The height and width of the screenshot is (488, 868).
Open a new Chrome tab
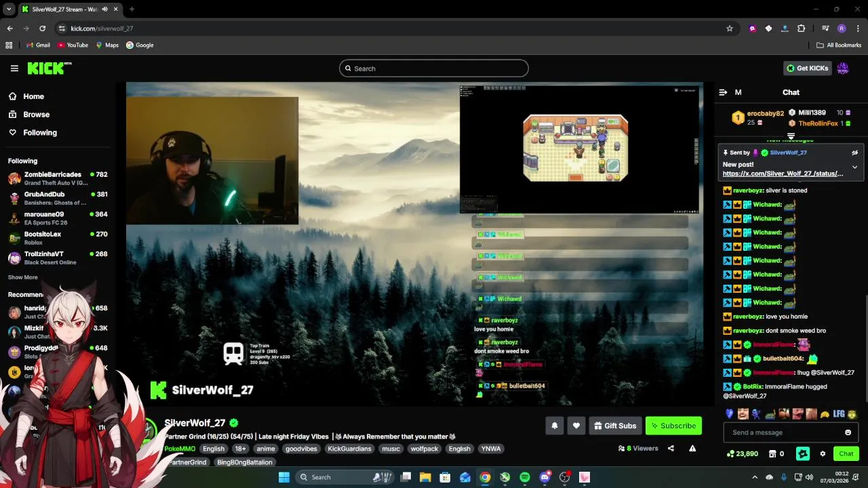click(x=132, y=9)
